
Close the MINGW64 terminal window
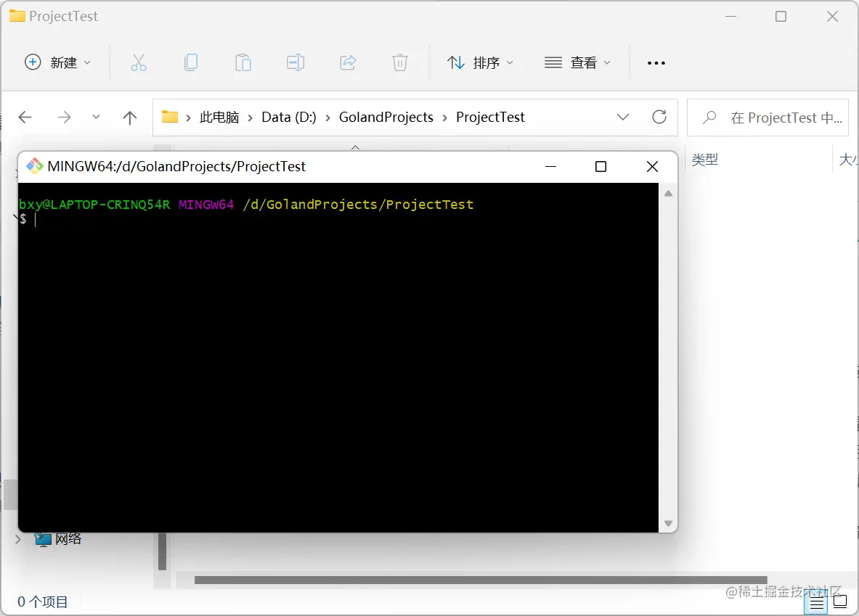(x=652, y=166)
